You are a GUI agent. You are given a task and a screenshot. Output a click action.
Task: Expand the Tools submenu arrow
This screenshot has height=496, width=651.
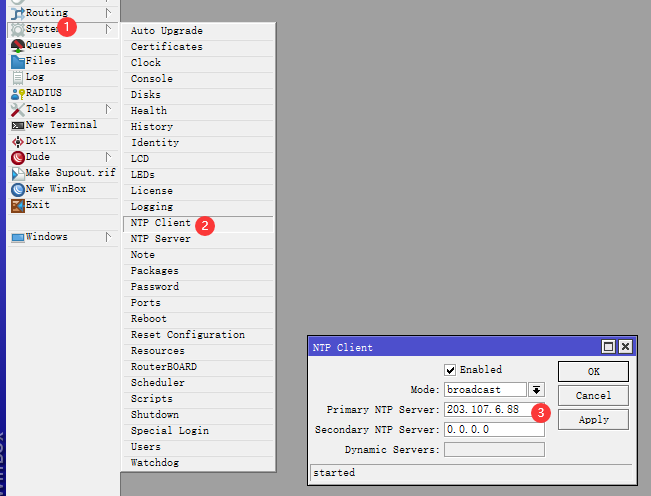(108, 109)
